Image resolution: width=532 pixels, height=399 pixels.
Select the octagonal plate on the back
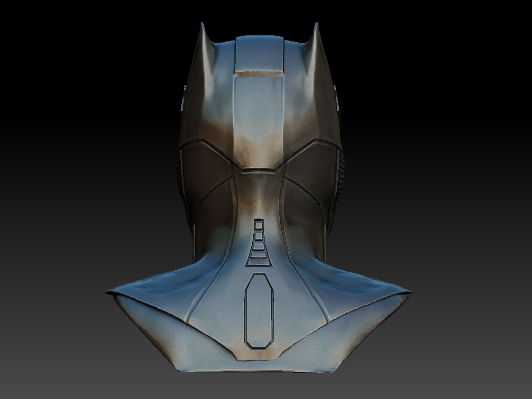point(259,311)
